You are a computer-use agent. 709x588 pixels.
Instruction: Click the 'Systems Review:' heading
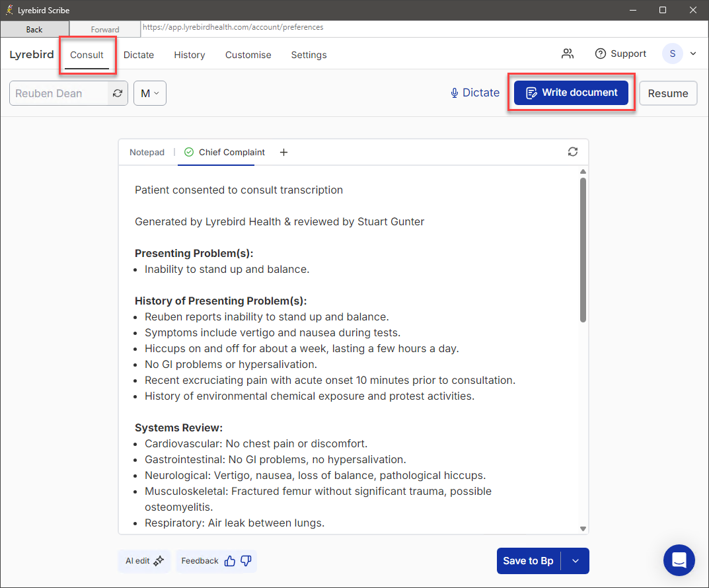tap(178, 427)
